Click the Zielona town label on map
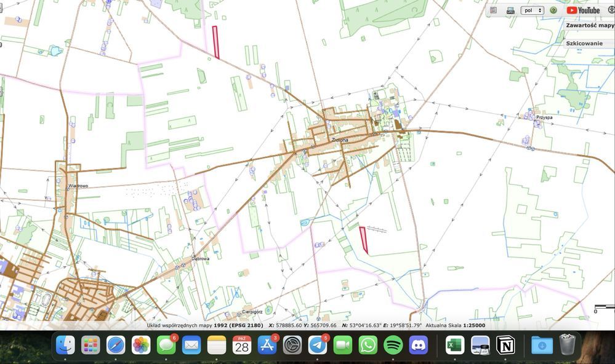The width and height of the screenshot is (615, 364). click(x=339, y=140)
